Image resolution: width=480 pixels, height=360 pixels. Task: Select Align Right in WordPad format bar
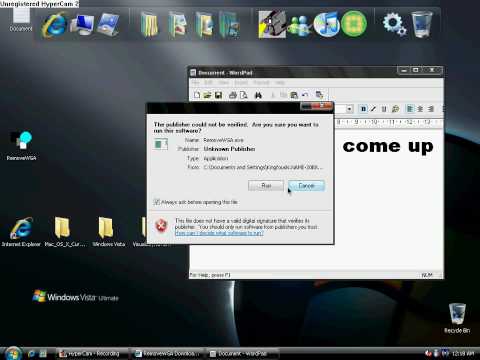click(x=431, y=109)
